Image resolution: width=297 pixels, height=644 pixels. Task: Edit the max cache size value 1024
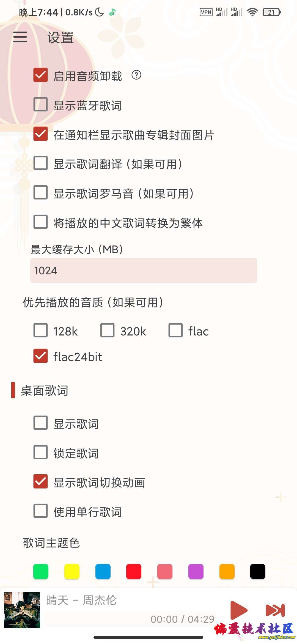click(143, 271)
